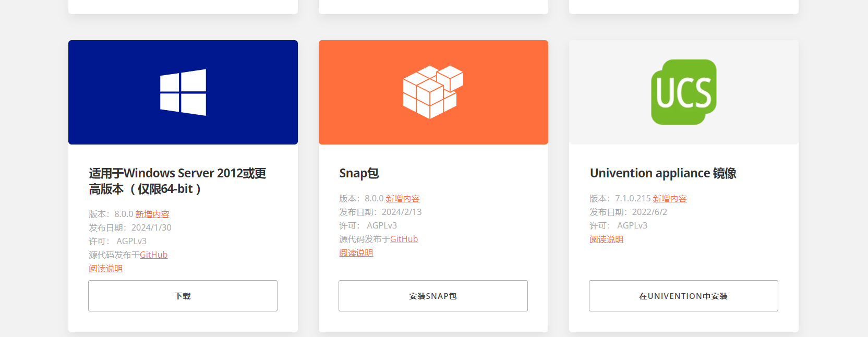This screenshot has height=337, width=868.
Task: Open GitHub link in Snap包 card
Action: [x=404, y=239]
